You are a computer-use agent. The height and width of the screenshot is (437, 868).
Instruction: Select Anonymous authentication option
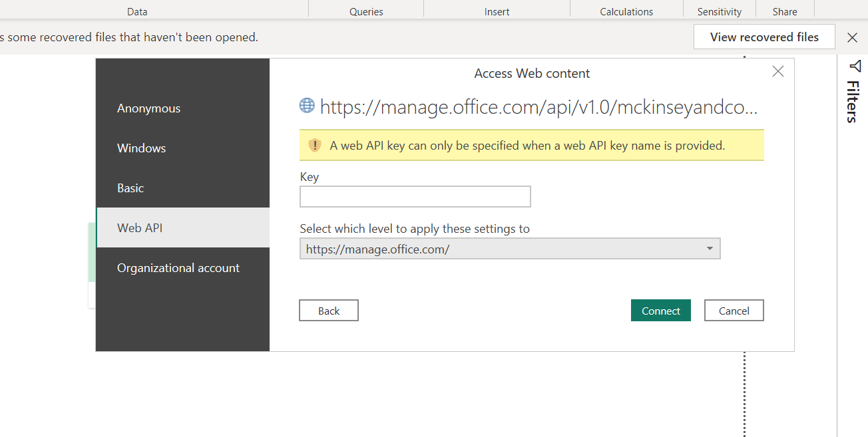click(183, 108)
